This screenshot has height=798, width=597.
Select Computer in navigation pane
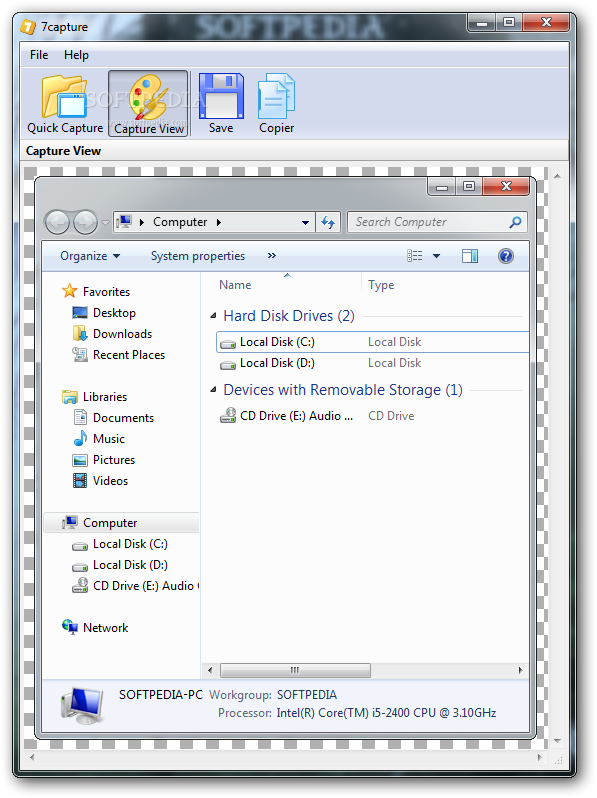click(121, 523)
